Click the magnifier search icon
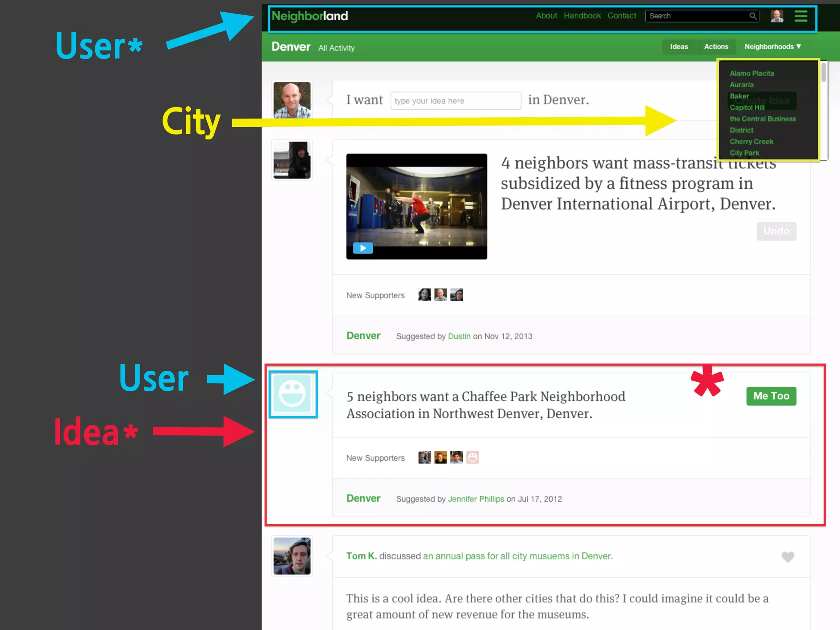Viewport: 840px width, 630px height. 753,16
